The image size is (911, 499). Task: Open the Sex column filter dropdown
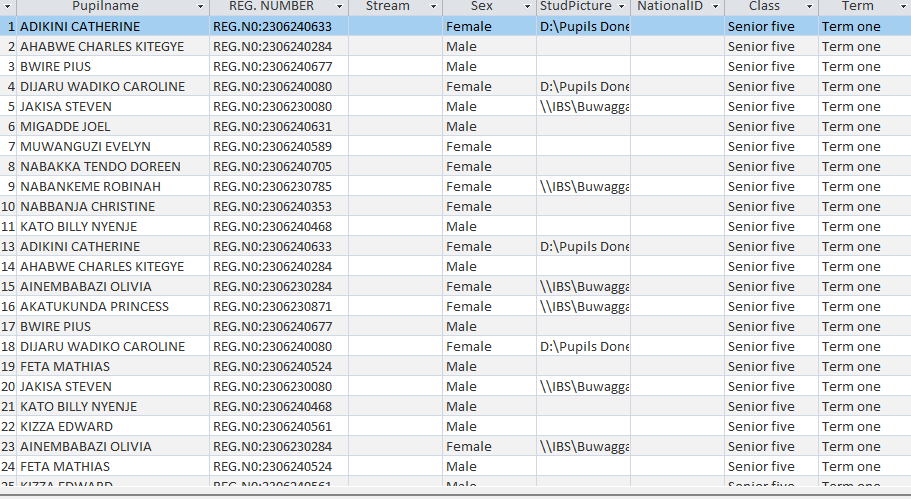click(527, 7)
